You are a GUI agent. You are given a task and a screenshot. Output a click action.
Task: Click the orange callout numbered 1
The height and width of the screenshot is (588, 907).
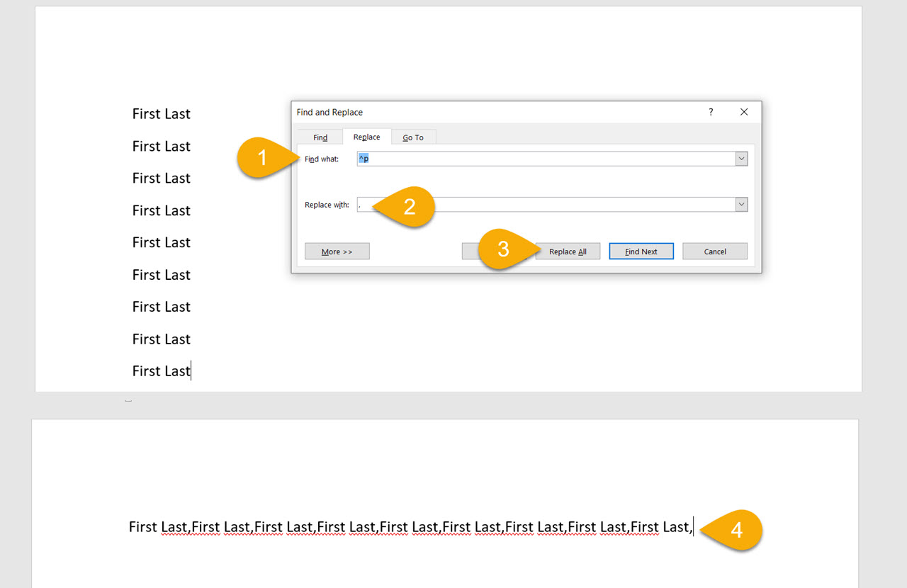[x=262, y=158]
